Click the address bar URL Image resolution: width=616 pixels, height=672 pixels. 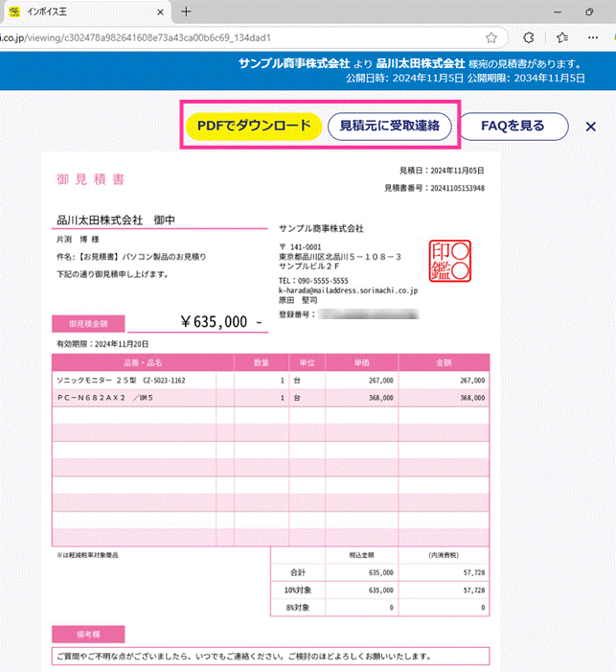tap(135, 37)
